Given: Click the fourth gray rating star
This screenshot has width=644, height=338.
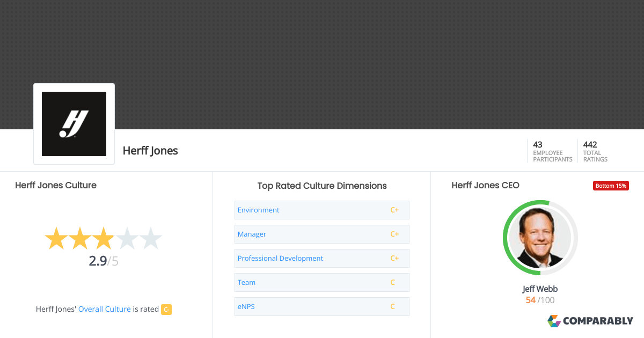Looking at the screenshot, I should (127, 239).
